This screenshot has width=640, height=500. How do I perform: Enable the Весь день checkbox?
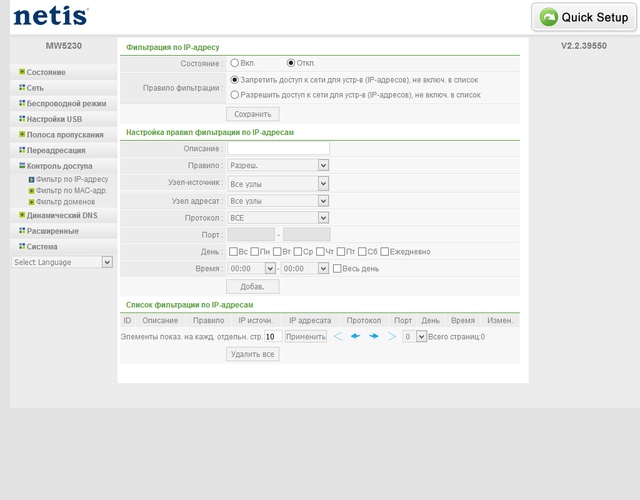click(337, 269)
